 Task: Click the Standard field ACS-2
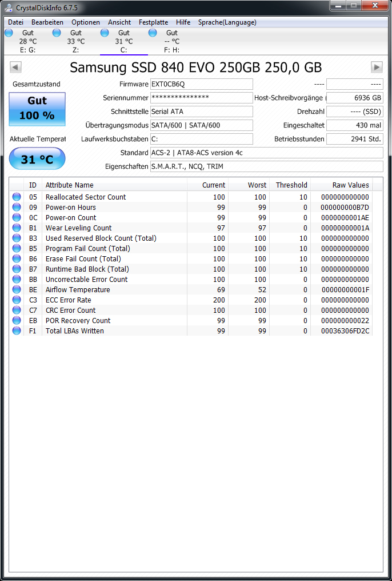pyautogui.click(x=266, y=153)
